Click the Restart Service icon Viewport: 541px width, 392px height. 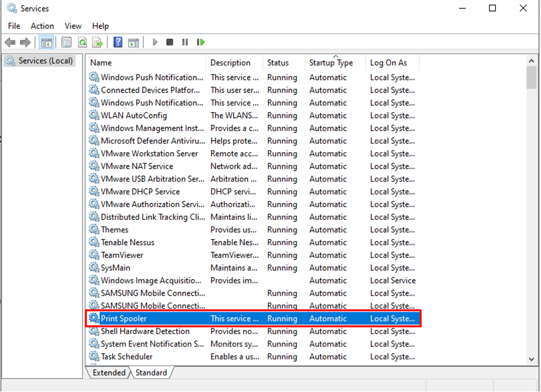(201, 42)
